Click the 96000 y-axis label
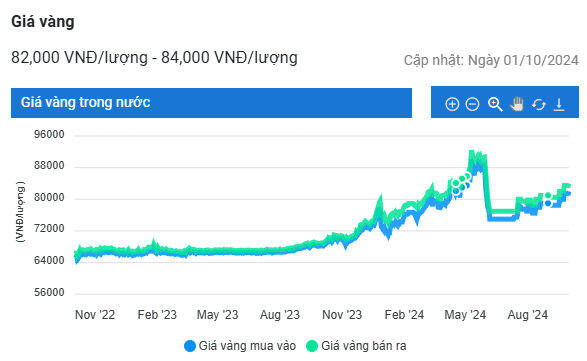 coord(49,134)
